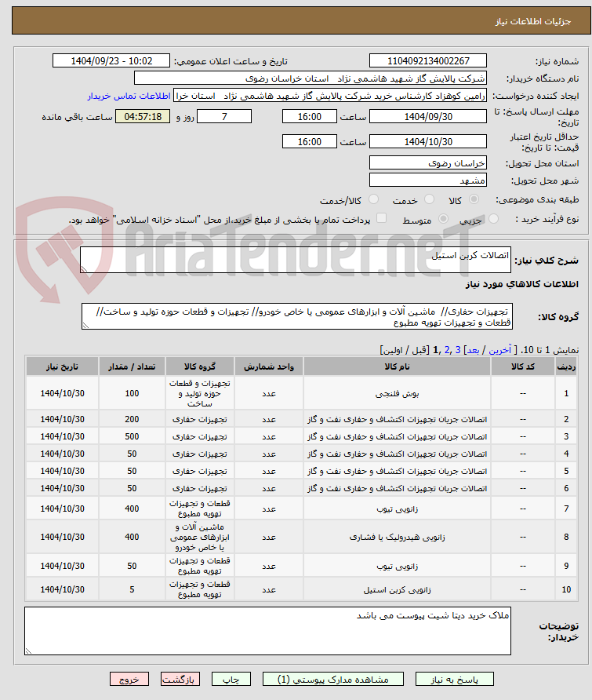Select the کالا/خدمت radio button
The height and width of the screenshot is (700, 592).
point(374,199)
